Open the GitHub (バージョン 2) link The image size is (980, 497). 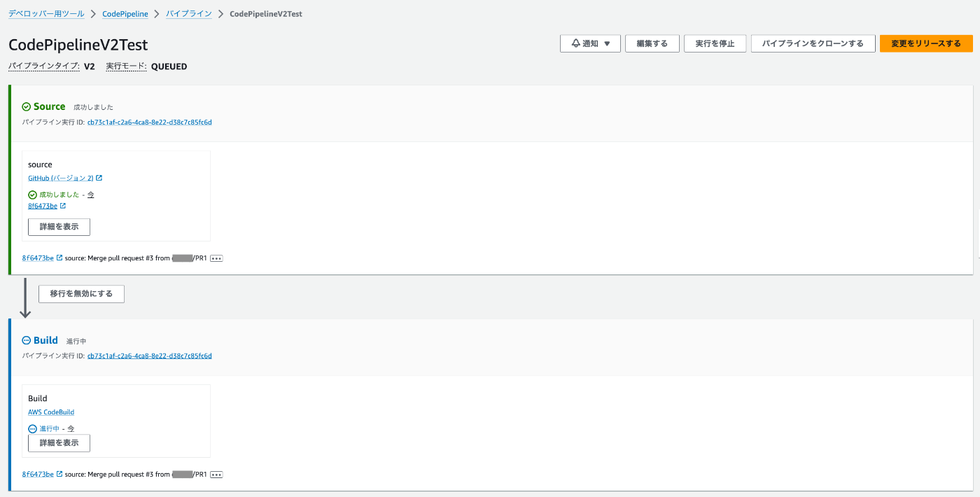(61, 178)
